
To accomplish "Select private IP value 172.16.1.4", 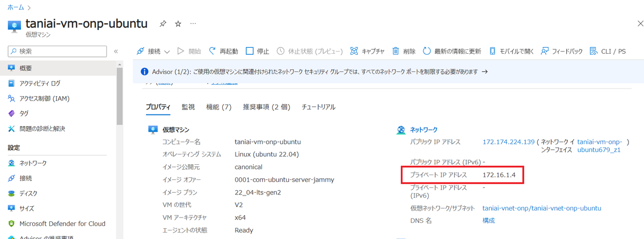I will click(498, 175).
